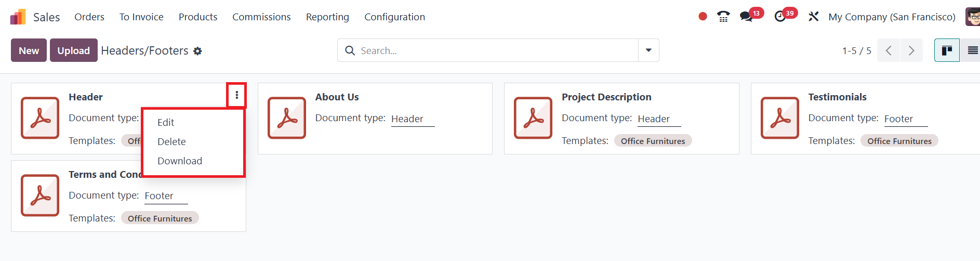Viewport: 980px width, 261px height.
Task: Select Download from the context menu
Action: tap(180, 161)
